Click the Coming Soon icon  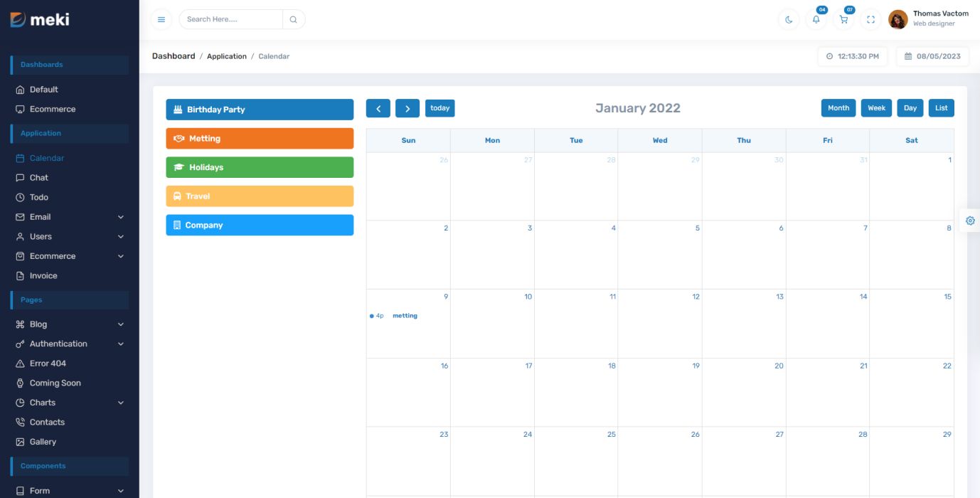click(x=20, y=383)
